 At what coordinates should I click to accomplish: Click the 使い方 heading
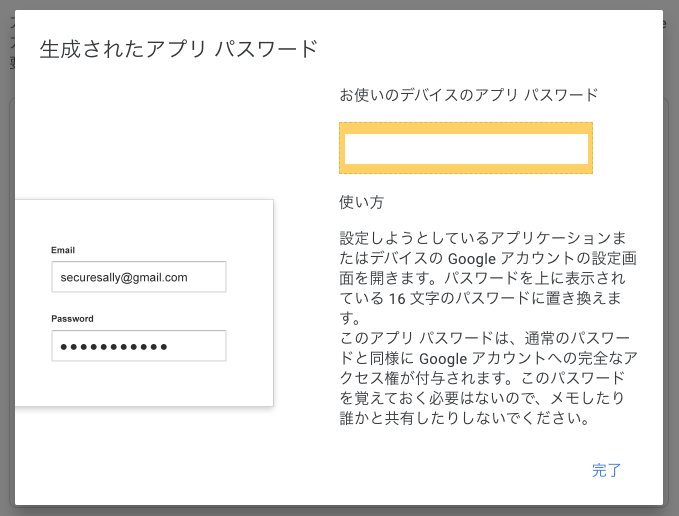click(x=362, y=202)
